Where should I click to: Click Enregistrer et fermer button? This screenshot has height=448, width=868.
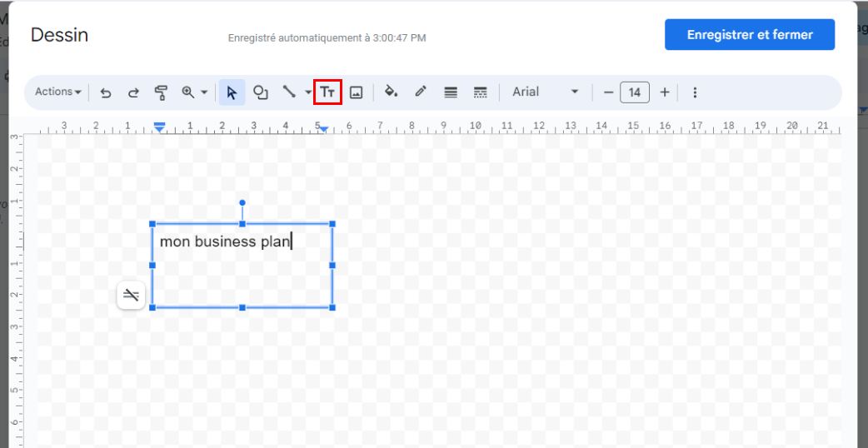(x=750, y=35)
